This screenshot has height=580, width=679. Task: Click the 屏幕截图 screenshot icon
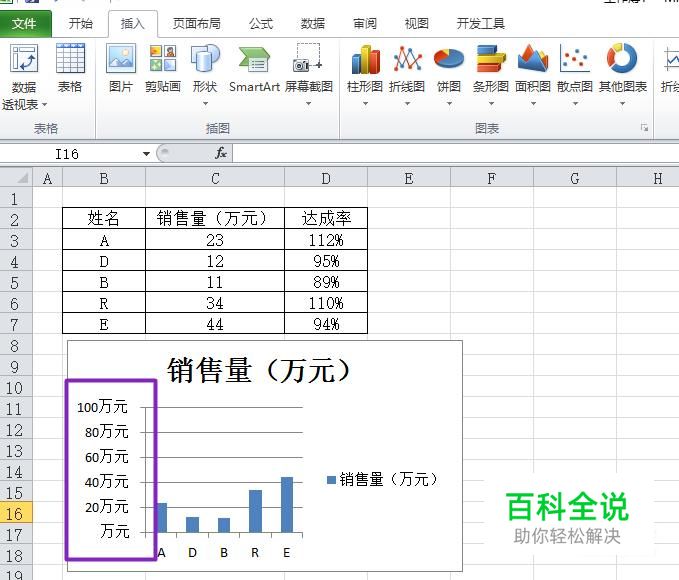pyautogui.click(x=308, y=58)
